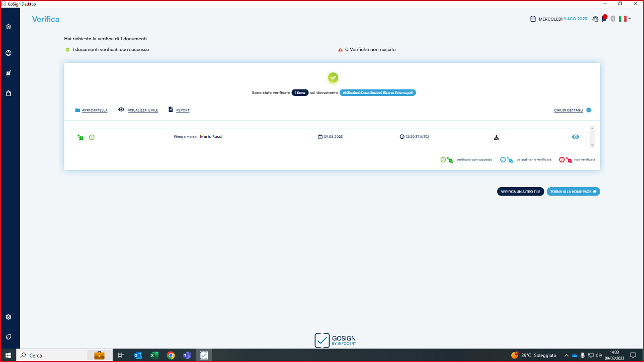Image resolution: width=644 pixels, height=362 pixels.
Task: Open the user profile sidebar icon
Action: pos(9,53)
